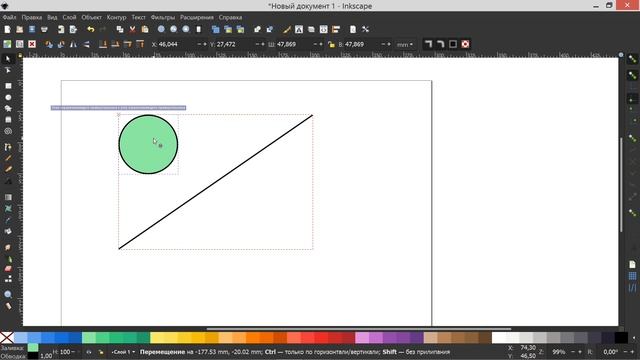Zoom to fit drawing icon
The width and height of the screenshot is (640, 360).
point(173,29)
